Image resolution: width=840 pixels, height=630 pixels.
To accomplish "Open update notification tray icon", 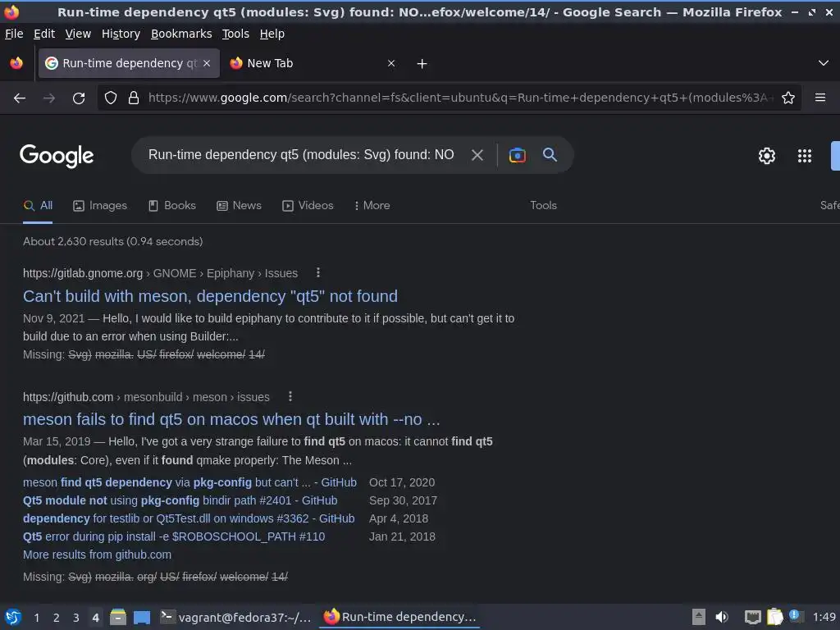I will point(795,615).
